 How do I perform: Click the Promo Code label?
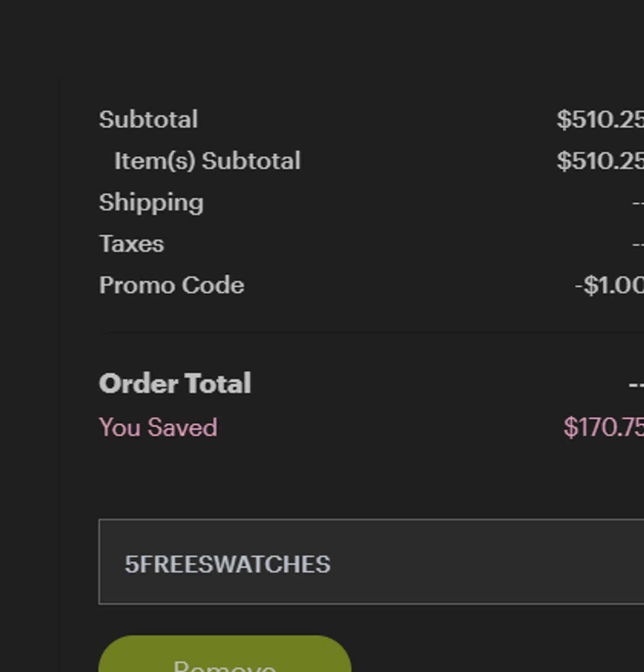pyautogui.click(x=172, y=285)
